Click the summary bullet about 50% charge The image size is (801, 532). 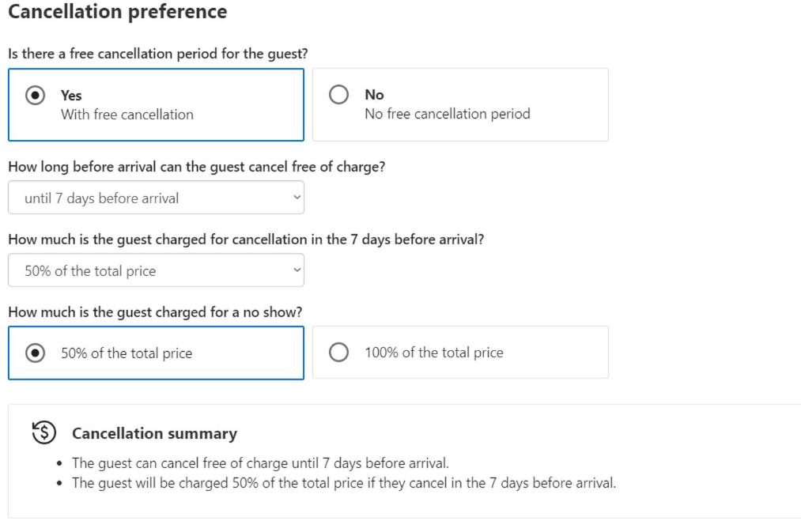344,483
